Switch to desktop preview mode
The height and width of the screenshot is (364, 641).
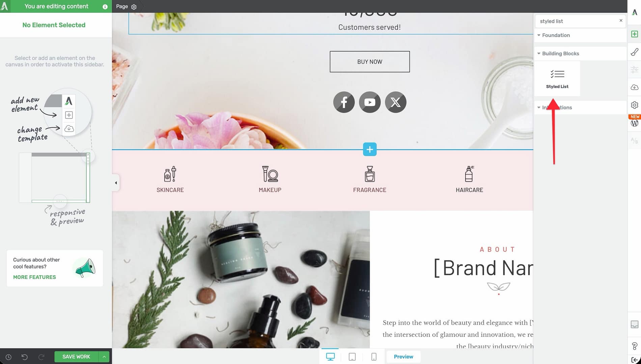tap(330, 357)
